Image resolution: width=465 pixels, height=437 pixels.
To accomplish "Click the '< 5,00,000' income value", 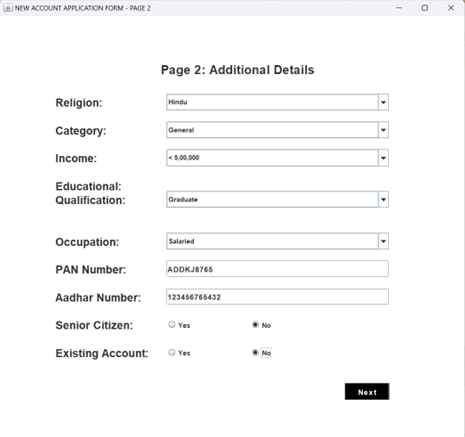I will coord(184,158).
